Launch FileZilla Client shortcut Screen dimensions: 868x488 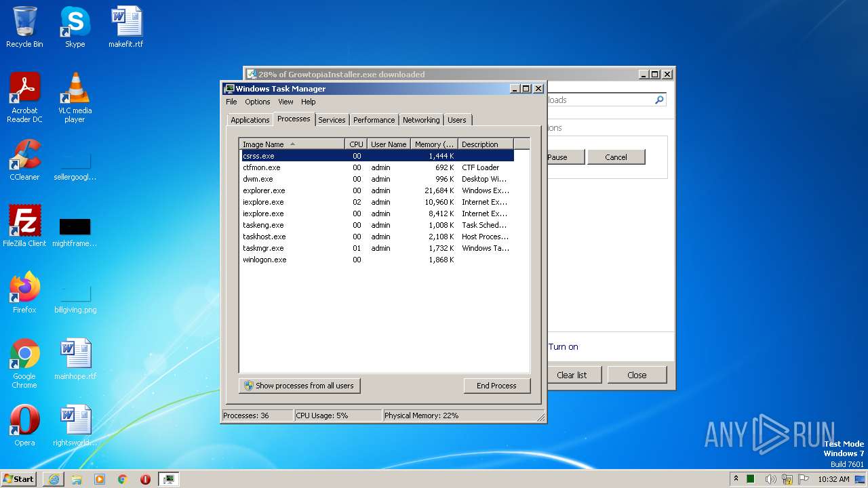[x=24, y=226]
